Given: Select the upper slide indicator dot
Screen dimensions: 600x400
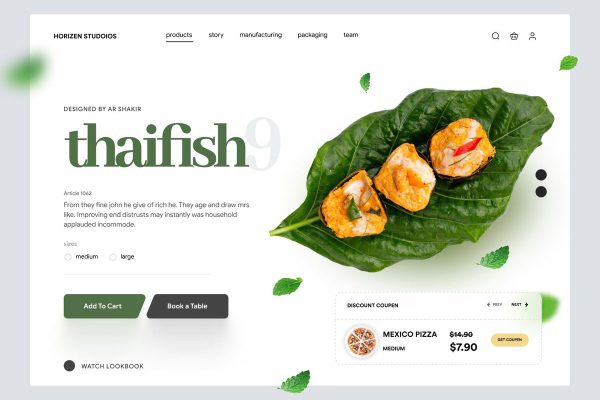Looking at the screenshot, I should (541, 175).
